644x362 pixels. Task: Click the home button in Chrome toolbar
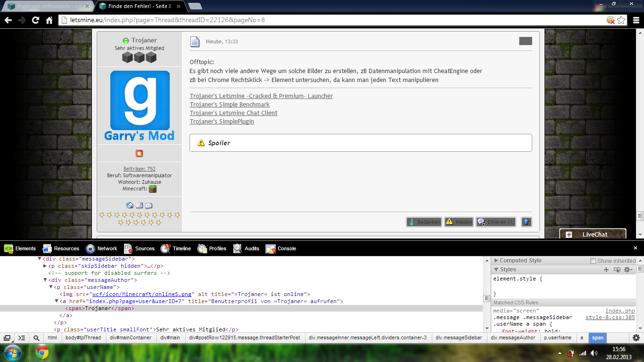pos(49,20)
